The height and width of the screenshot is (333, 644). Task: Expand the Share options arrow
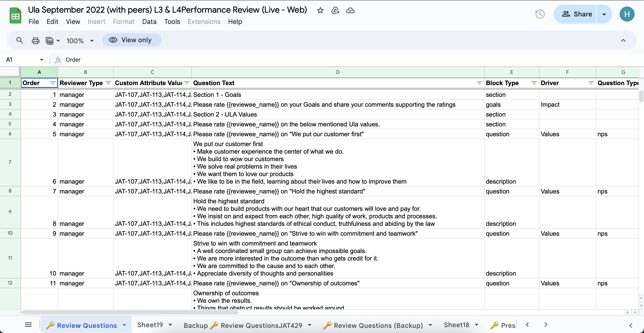coord(604,14)
